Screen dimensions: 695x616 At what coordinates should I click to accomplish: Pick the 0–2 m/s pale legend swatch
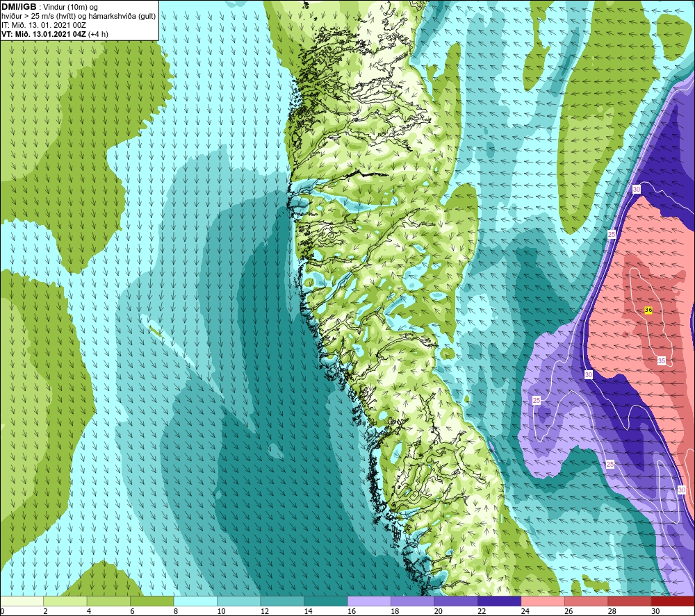click(22, 601)
